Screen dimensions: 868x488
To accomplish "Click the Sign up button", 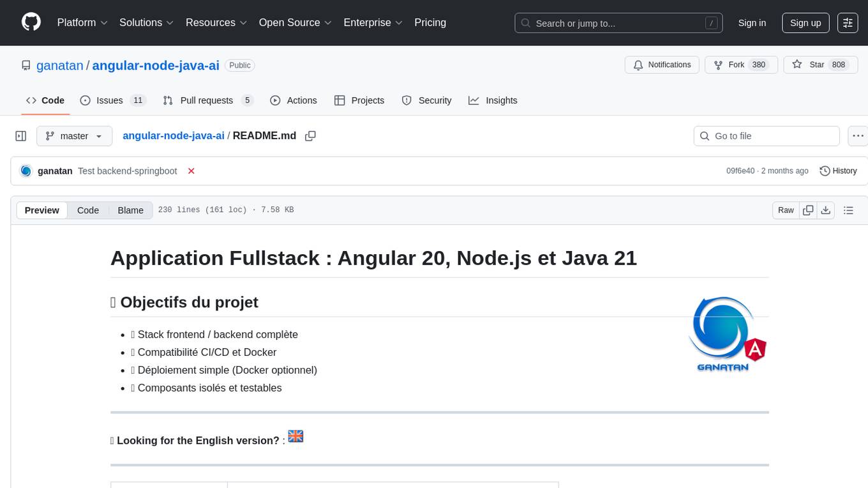I will (805, 23).
